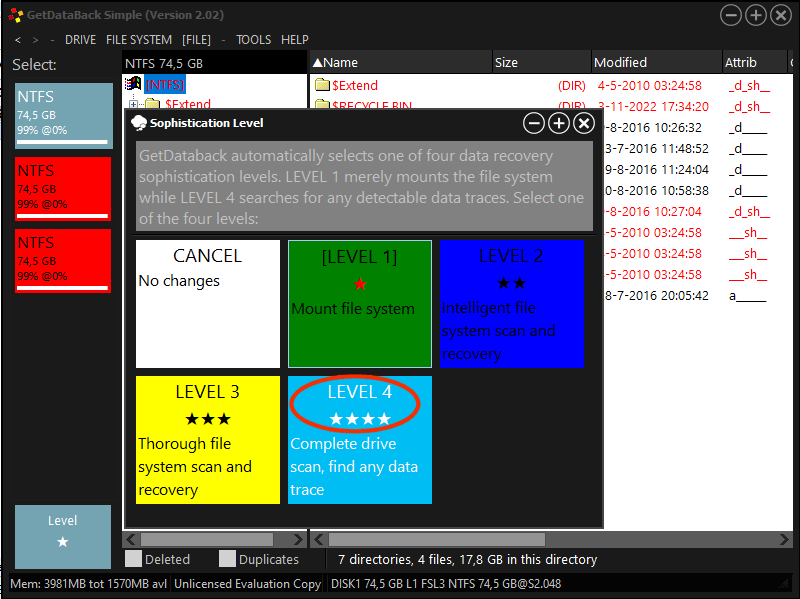Click left arrow of tree pane scrollbar
This screenshot has width=800, height=599.
click(x=131, y=539)
